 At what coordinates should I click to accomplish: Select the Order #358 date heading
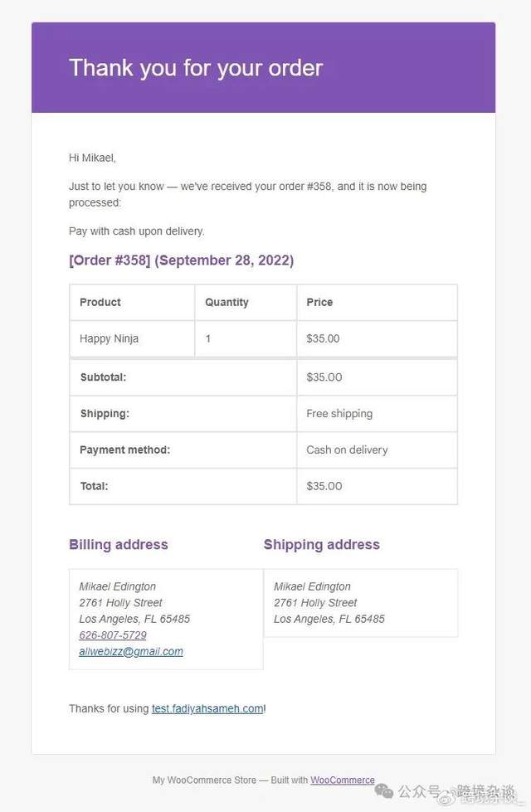click(x=181, y=260)
